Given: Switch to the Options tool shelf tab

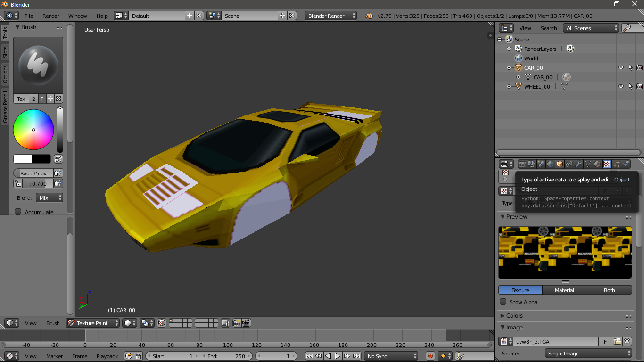Looking at the screenshot, I should coord(5,74).
